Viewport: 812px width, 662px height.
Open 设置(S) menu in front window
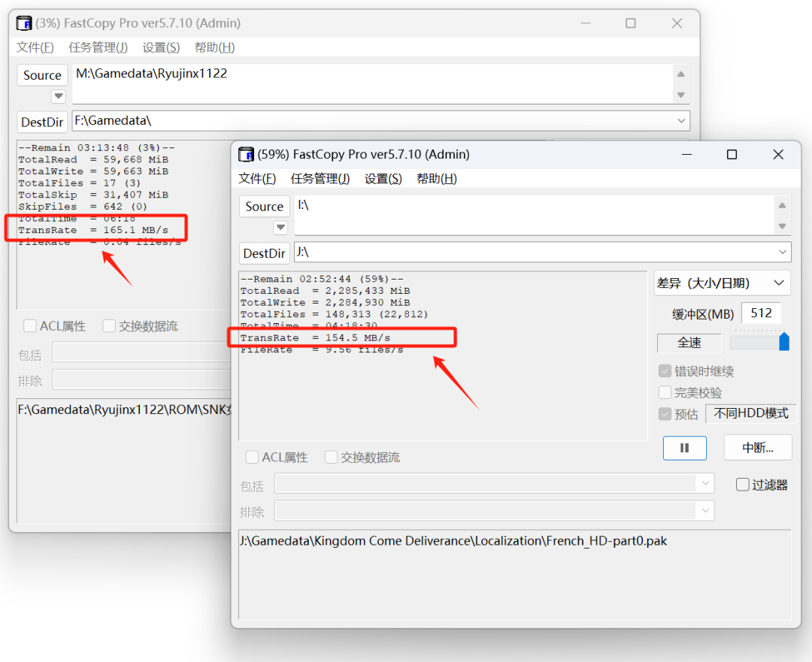[383, 179]
